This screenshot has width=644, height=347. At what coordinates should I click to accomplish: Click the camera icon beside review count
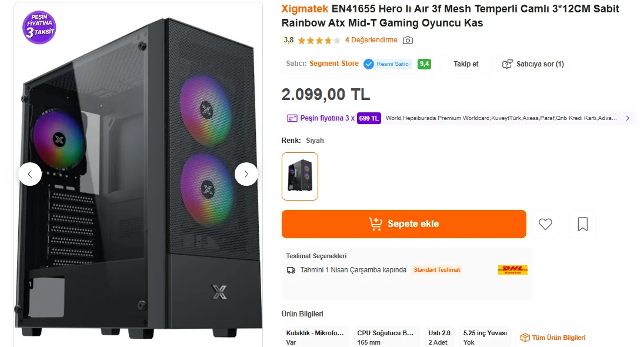click(x=408, y=41)
